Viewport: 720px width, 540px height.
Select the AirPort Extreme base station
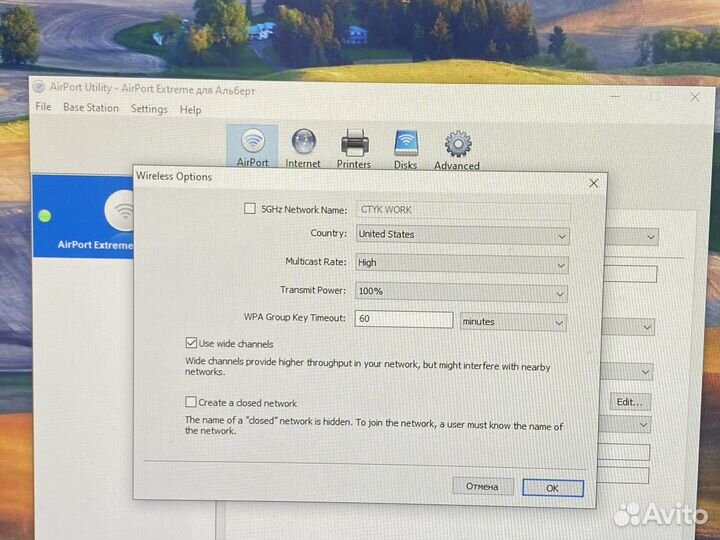pyautogui.click(x=84, y=216)
